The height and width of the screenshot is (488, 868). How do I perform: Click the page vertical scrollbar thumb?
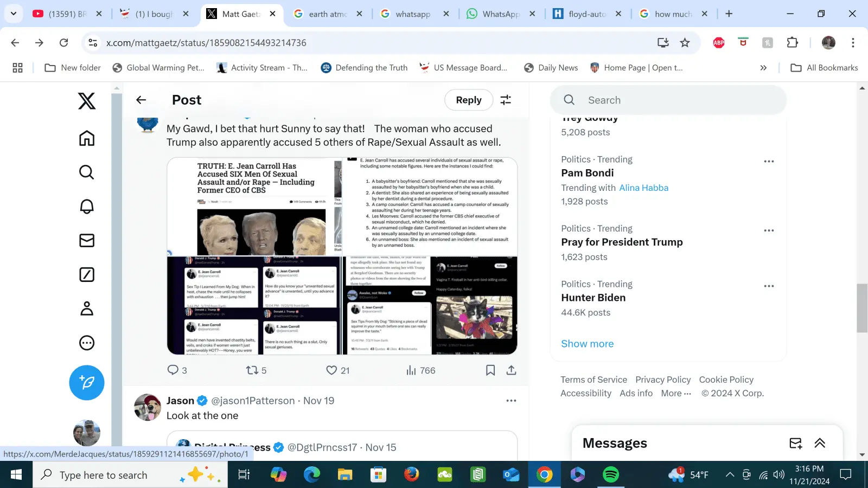pyautogui.click(x=862, y=307)
